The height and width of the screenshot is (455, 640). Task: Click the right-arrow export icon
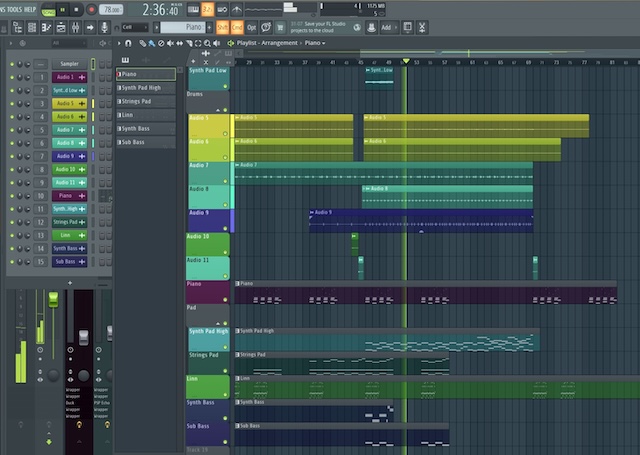click(90, 27)
